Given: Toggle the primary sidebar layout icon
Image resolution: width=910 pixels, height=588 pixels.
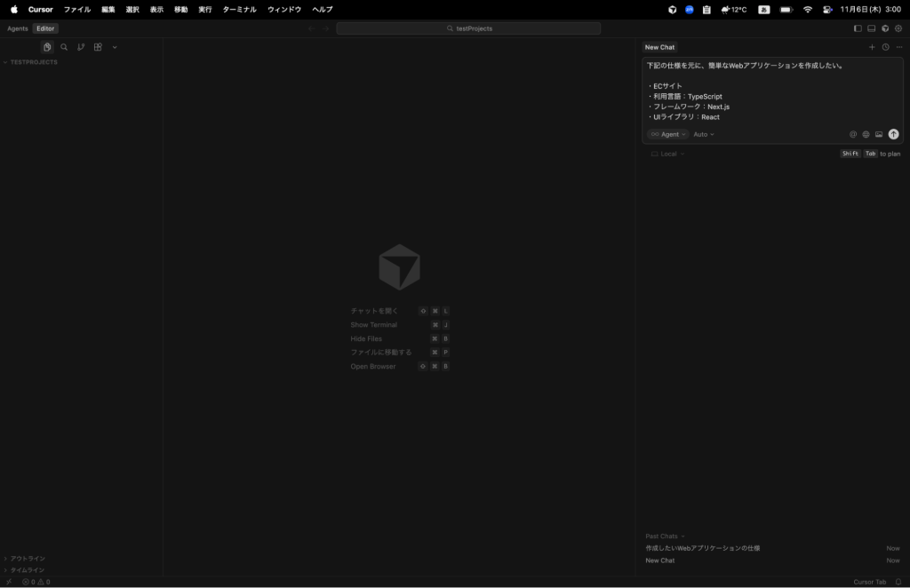Looking at the screenshot, I should 858,28.
